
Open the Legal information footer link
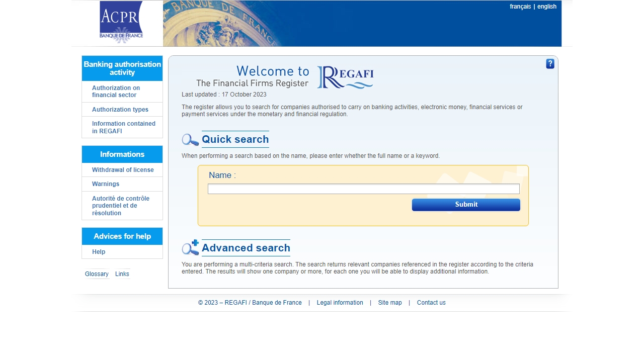tap(340, 303)
